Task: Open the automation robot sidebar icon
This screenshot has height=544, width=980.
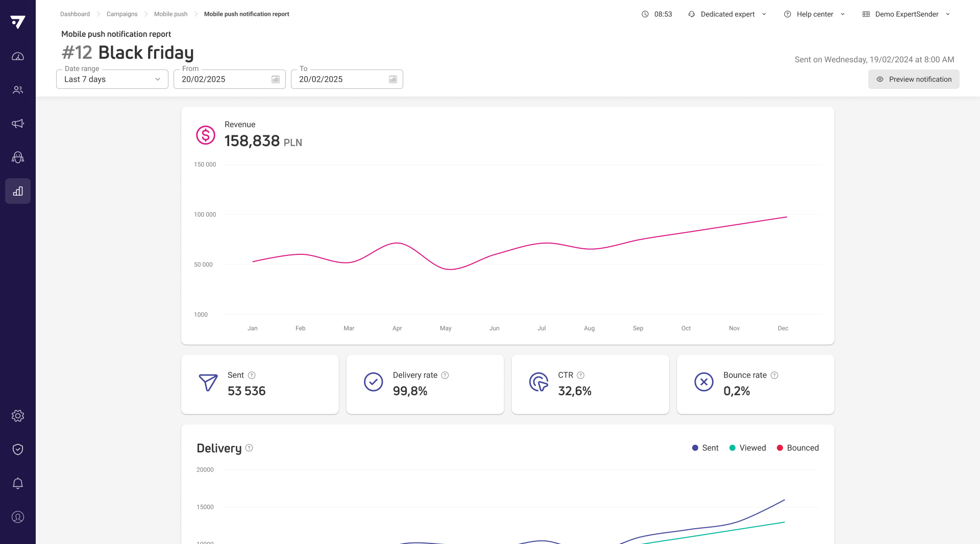Action: point(18,157)
